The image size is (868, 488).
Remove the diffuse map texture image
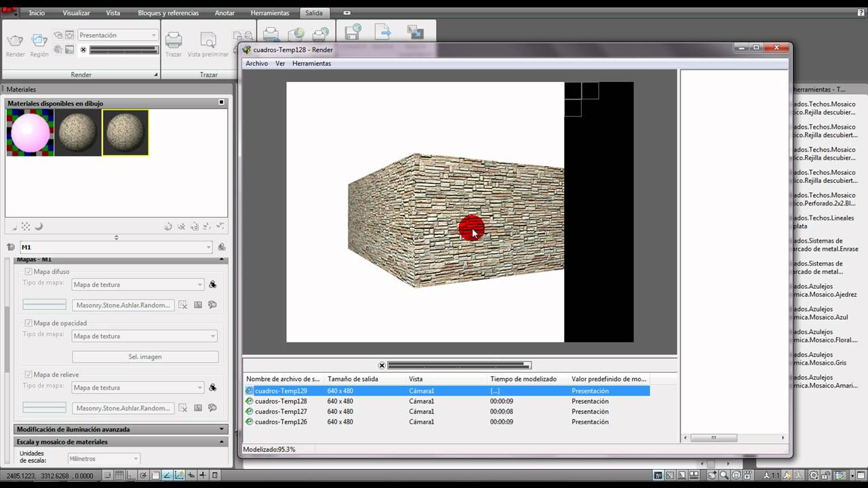183,305
